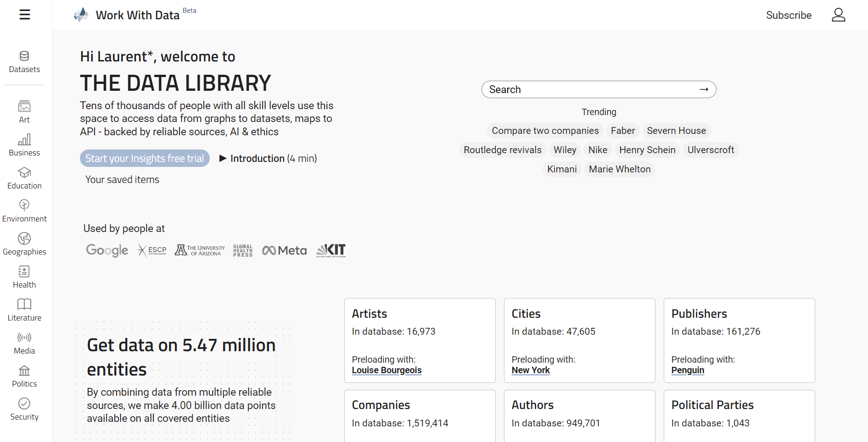Select the Security category icon
The height and width of the screenshot is (442, 868).
pyautogui.click(x=24, y=403)
